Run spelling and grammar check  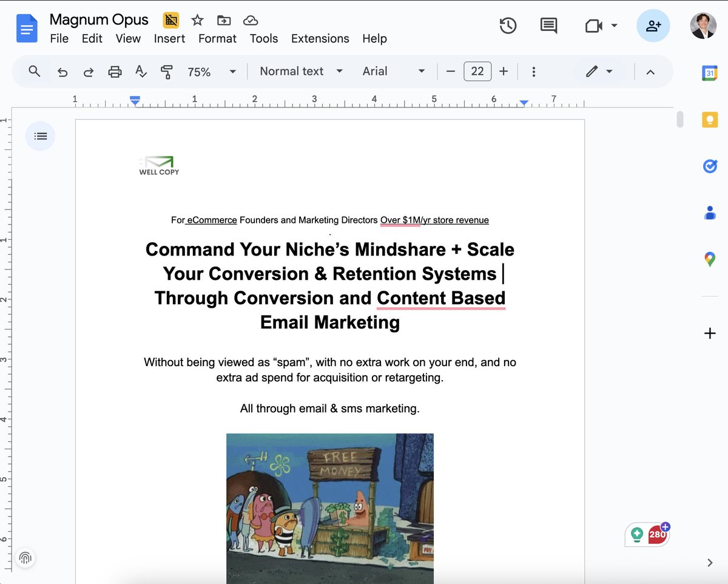coord(141,72)
